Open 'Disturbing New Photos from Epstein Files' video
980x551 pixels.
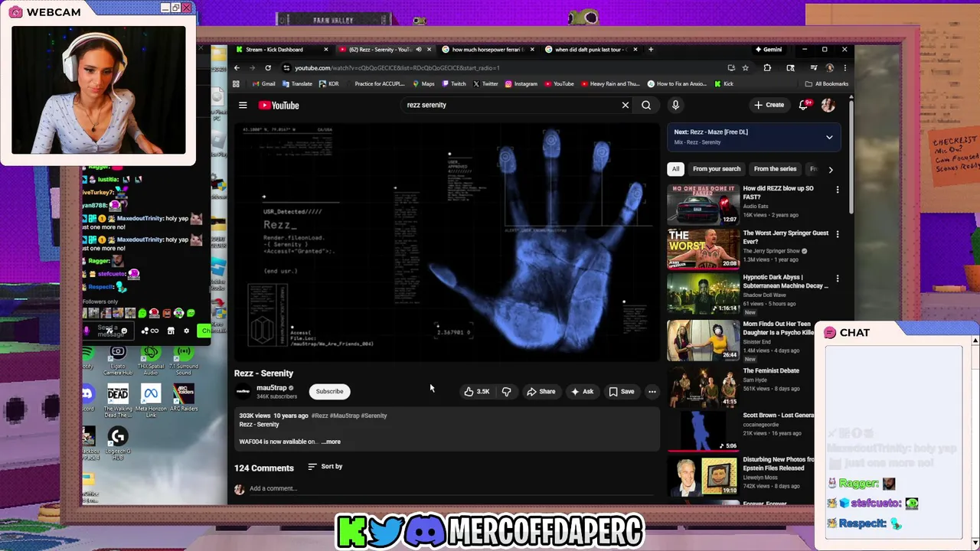point(703,474)
